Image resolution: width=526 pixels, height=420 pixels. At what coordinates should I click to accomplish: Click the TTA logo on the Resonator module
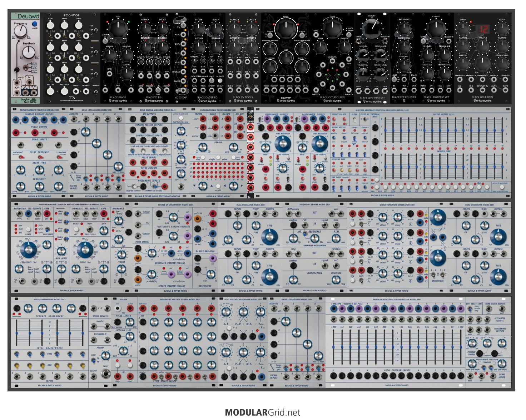pyautogui.click(x=72, y=97)
